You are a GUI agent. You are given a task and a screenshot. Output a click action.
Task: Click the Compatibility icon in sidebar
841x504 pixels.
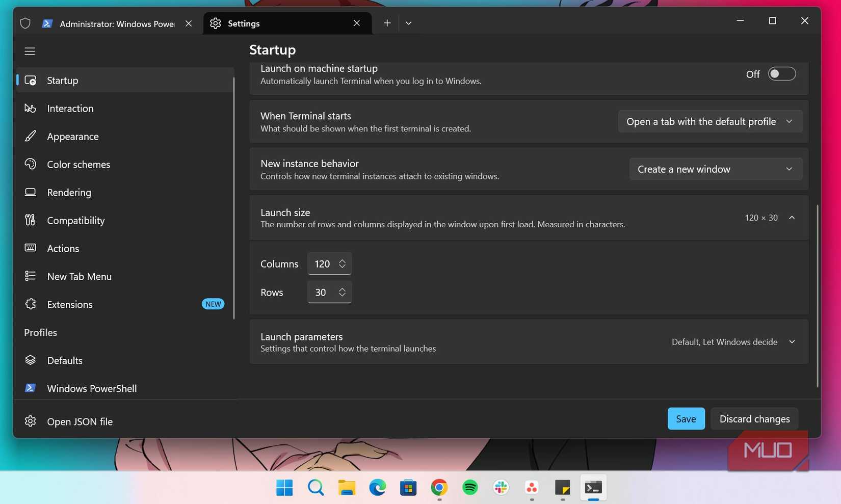point(31,220)
